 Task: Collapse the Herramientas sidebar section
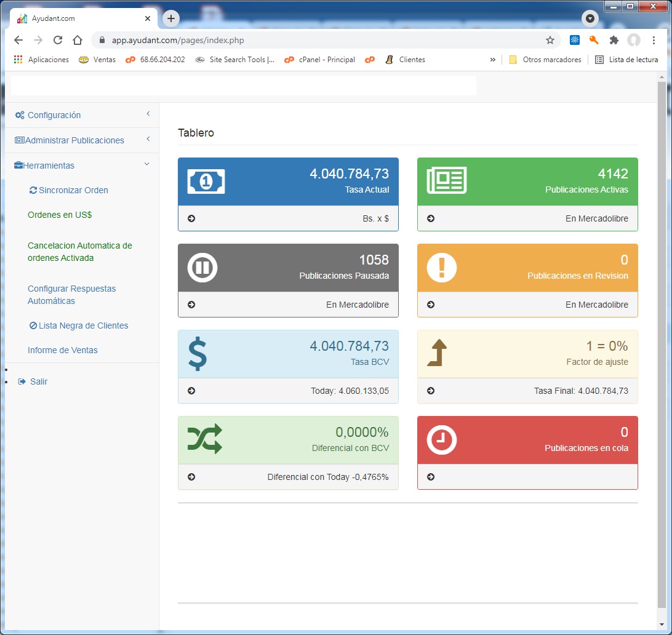49,166
